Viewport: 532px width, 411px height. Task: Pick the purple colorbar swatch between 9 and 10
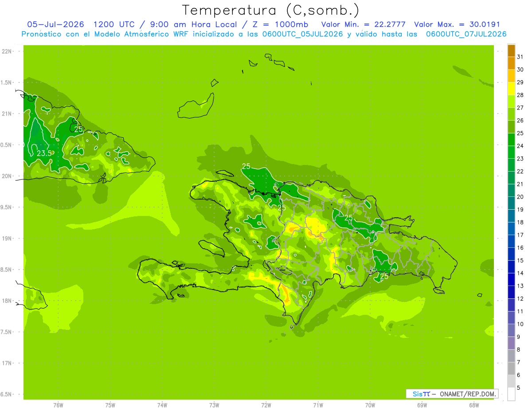511,330
